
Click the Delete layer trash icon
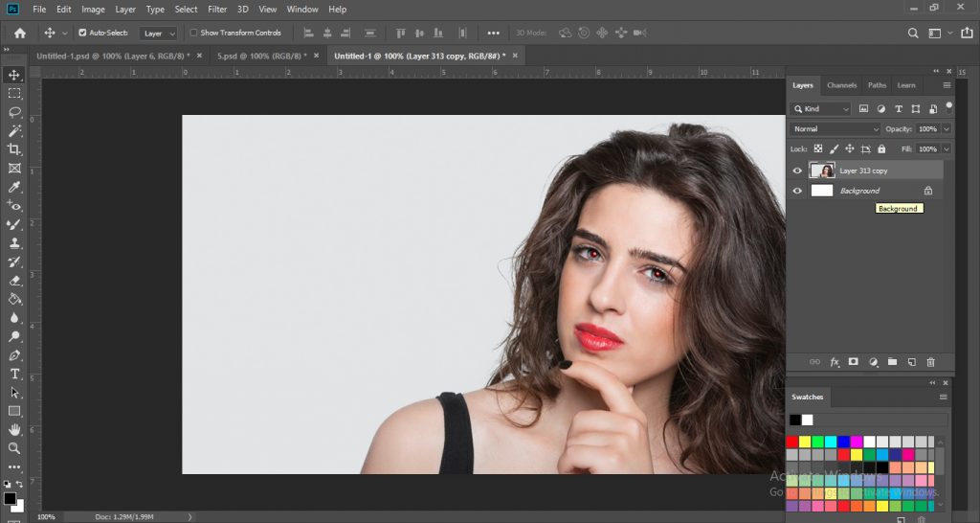point(930,362)
